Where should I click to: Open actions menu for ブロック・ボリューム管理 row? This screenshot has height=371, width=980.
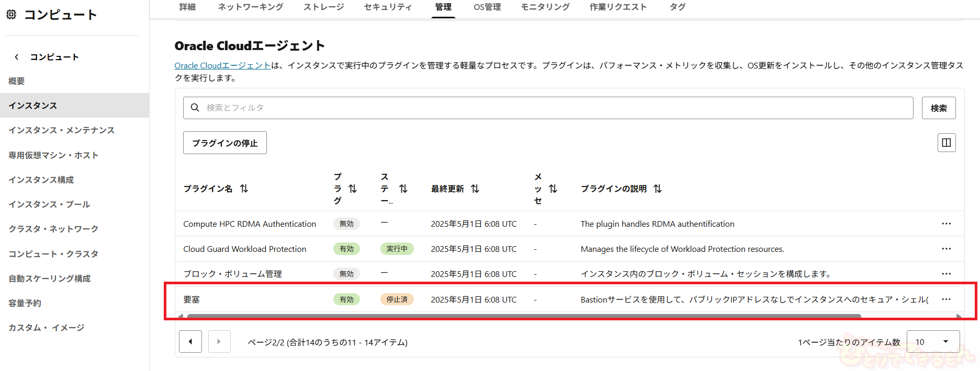946,274
